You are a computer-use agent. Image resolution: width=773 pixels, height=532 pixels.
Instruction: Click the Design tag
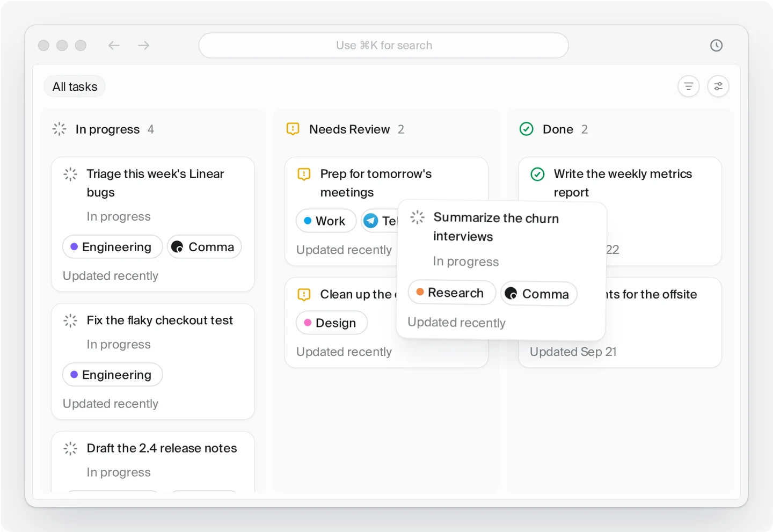point(332,323)
